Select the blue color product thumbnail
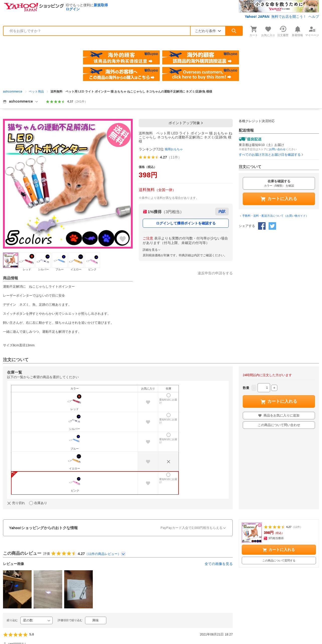 (59, 261)
